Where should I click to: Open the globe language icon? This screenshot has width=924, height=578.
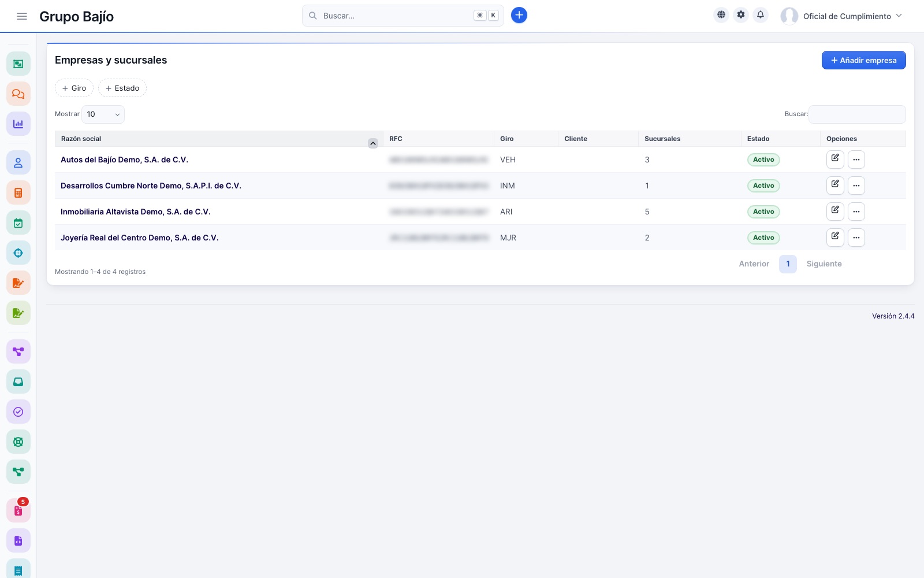[x=721, y=15]
